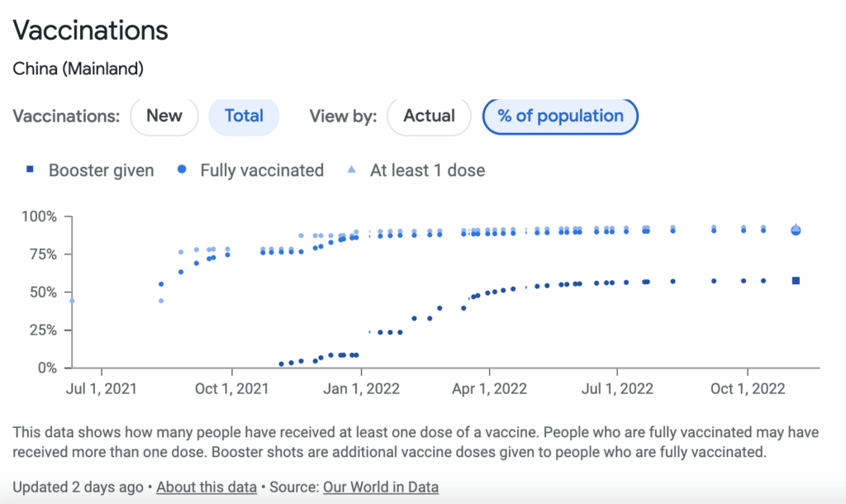Image resolution: width=846 pixels, height=504 pixels.
Task: Click the latest booster square data marker
Action: pyautogui.click(x=796, y=281)
